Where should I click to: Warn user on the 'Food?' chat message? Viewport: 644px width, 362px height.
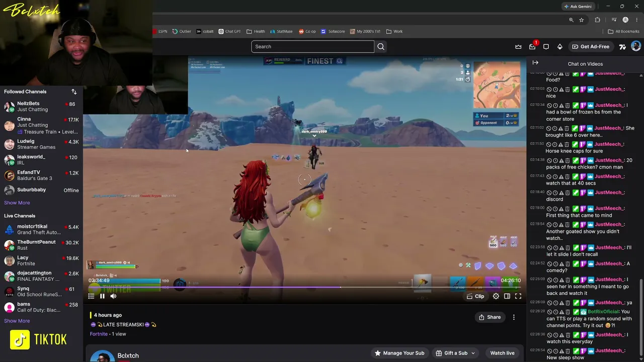point(561,73)
